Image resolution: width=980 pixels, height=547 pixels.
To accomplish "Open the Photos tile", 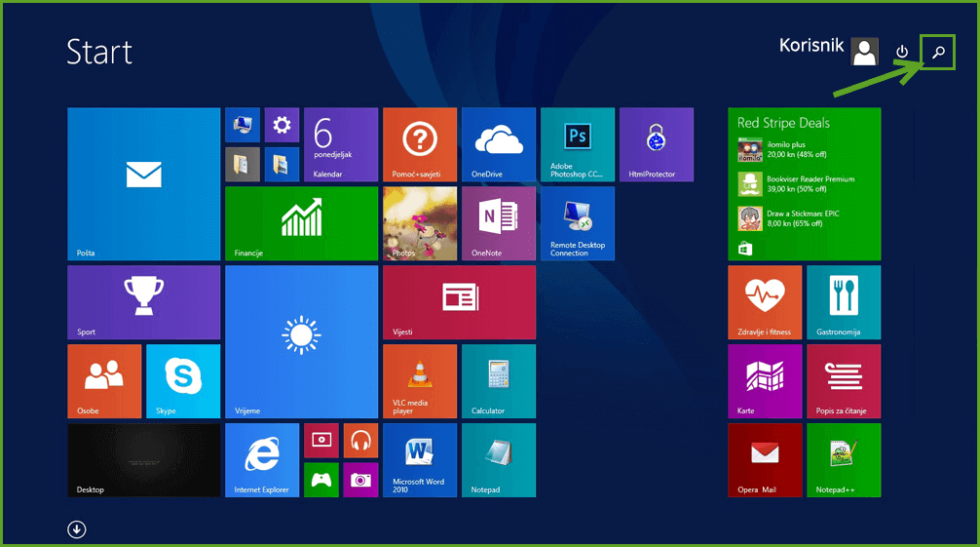I will (x=420, y=223).
